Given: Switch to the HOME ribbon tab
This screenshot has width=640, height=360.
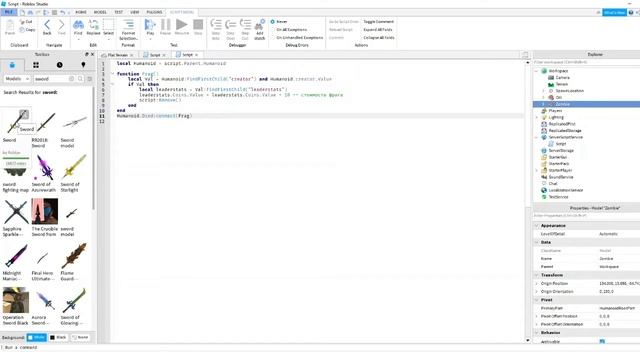Looking at the screenshot, I should pos(81,12).
